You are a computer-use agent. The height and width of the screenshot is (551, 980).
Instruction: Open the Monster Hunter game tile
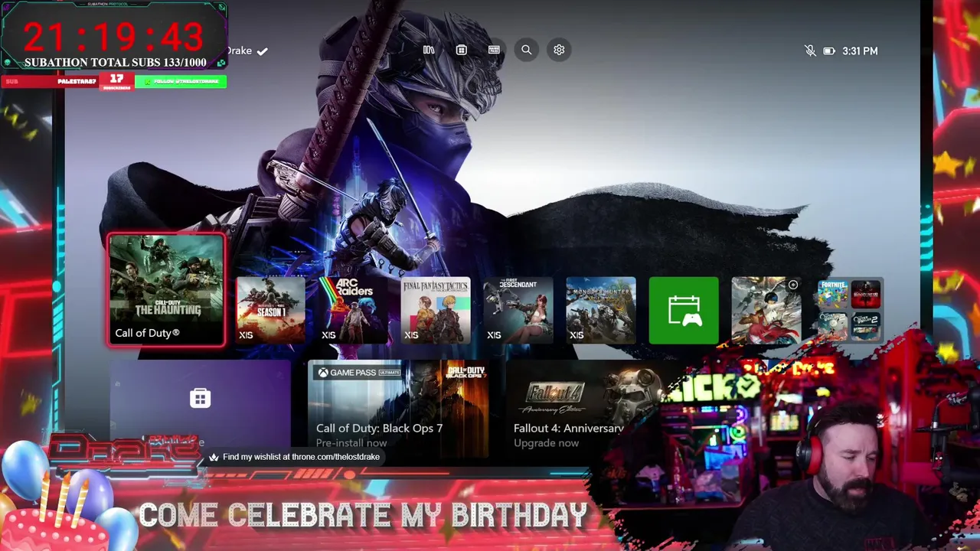point(601,310)
